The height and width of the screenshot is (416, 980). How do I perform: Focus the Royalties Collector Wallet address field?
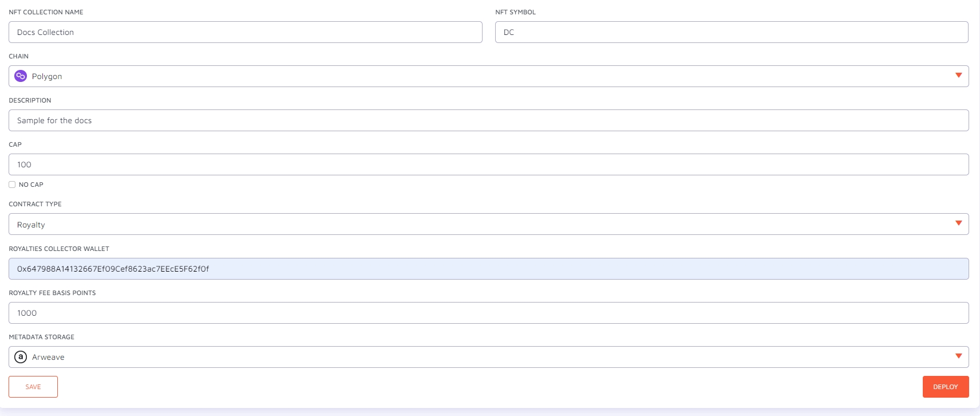click(x=488, y=269)
